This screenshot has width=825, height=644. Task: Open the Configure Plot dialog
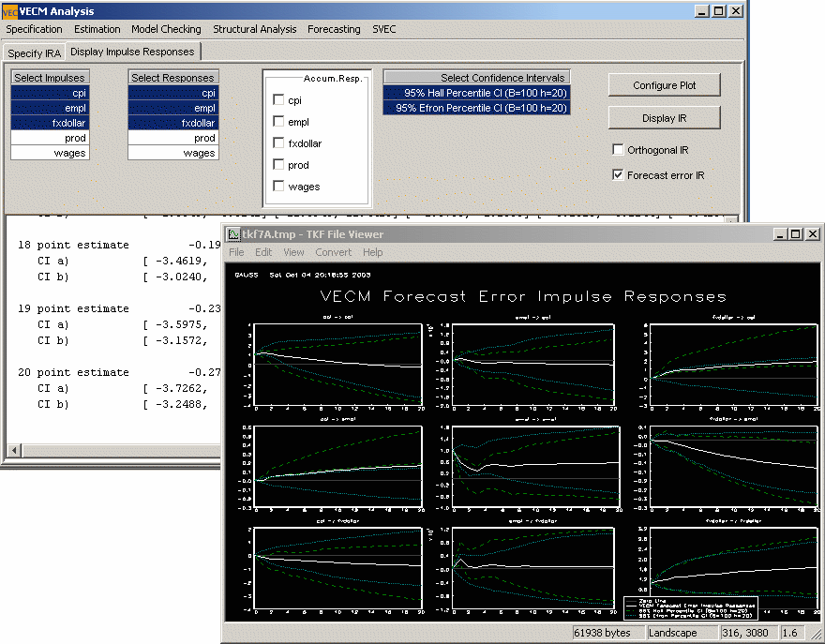pos(664,84)
